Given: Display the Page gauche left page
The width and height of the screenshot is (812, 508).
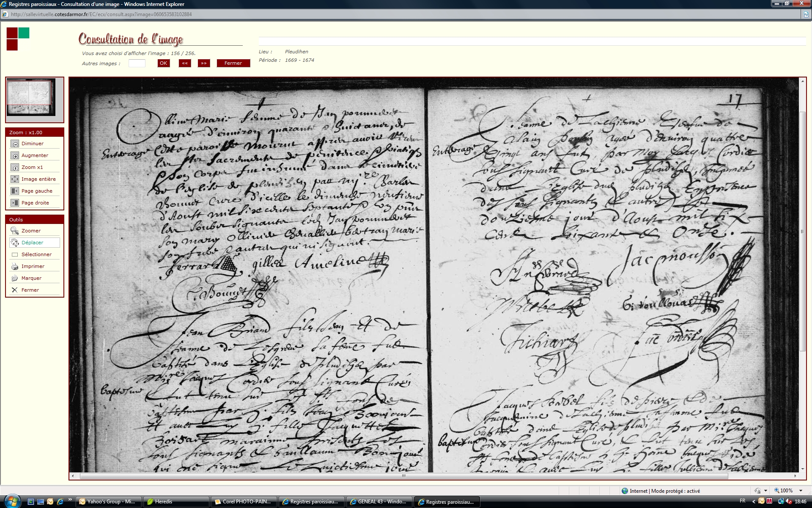Looking at the screenshot, I should pyautogui.click(x=15, y=191).
